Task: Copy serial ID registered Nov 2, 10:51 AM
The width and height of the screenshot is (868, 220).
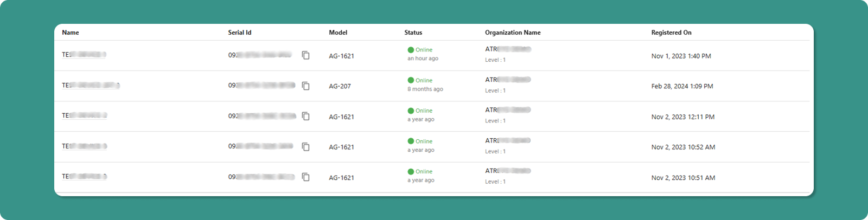Action: [x=306, y=177]
